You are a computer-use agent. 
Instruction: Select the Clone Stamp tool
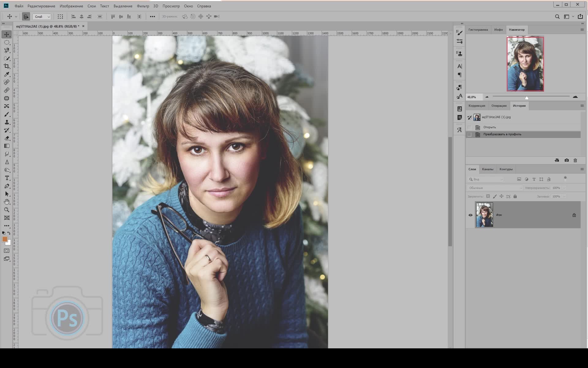(x=7, y=122)
